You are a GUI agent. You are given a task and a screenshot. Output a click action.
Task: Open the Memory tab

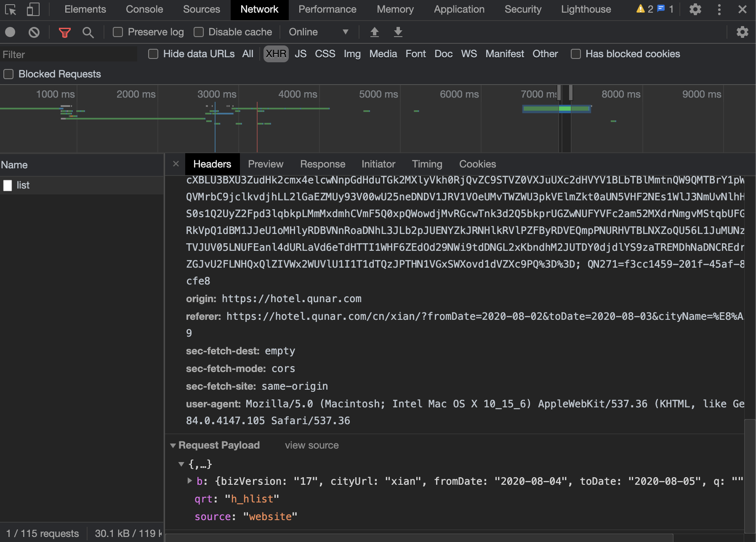pyautogui.click(x=395, y=9)
